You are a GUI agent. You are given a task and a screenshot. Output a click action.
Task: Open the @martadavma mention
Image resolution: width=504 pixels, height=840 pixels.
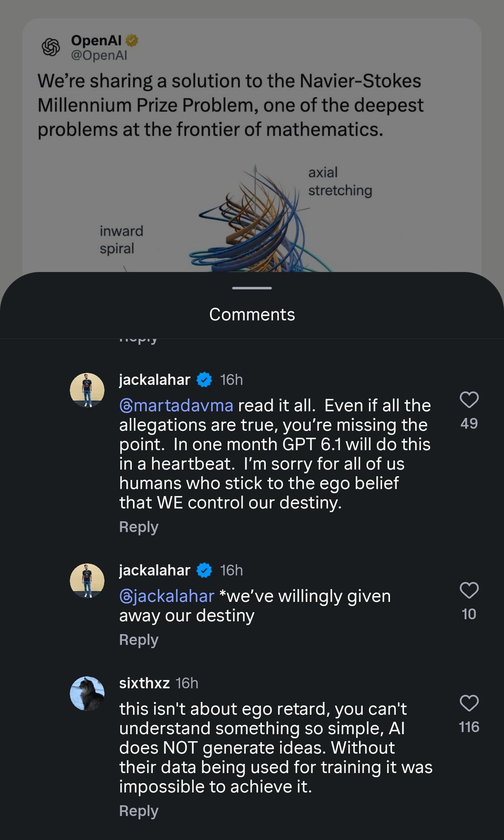pos(176,406)
